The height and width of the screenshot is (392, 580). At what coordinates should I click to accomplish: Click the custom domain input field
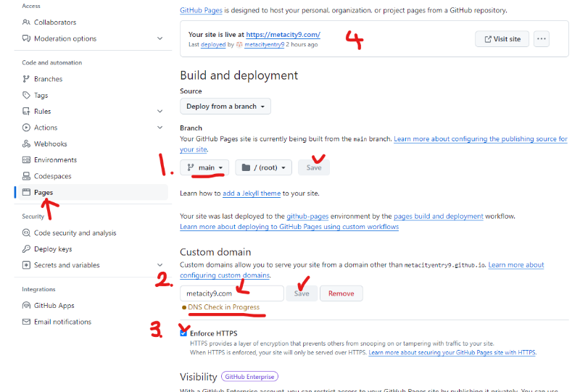click(x=231, y=293)
